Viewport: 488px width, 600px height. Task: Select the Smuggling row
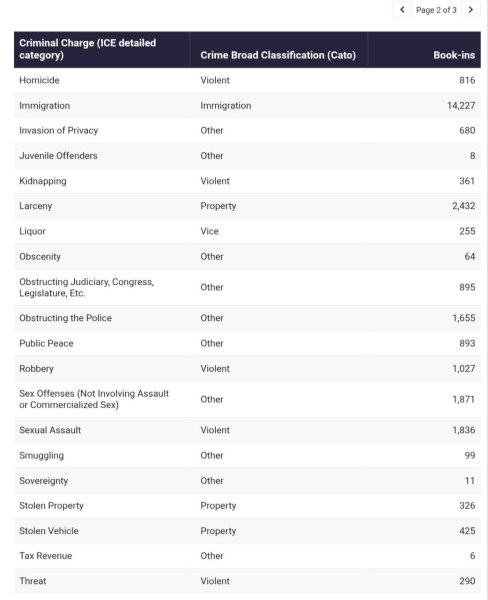[x=247, y=455]
